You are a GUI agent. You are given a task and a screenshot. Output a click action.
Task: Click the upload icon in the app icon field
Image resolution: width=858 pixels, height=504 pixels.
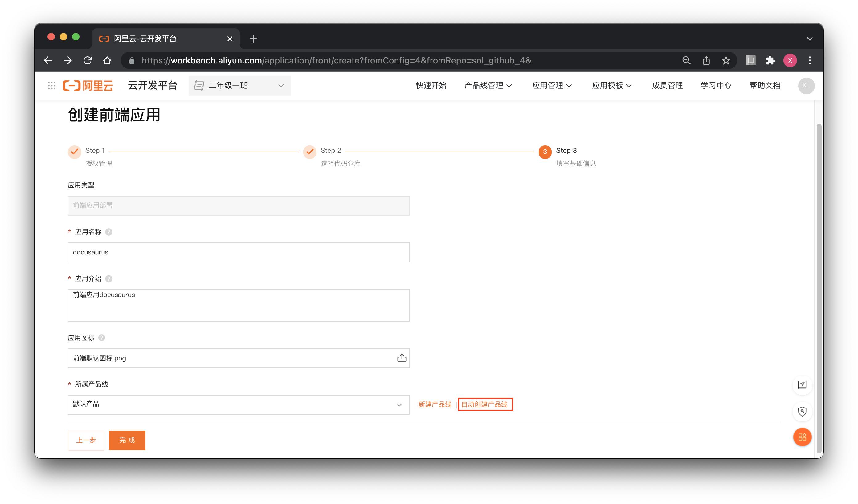point(402,358)
